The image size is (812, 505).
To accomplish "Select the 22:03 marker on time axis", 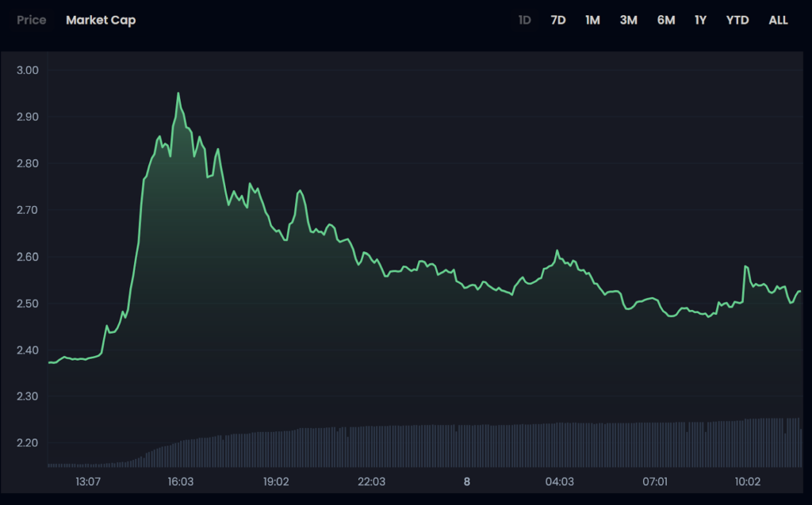I will pos(371,482).
